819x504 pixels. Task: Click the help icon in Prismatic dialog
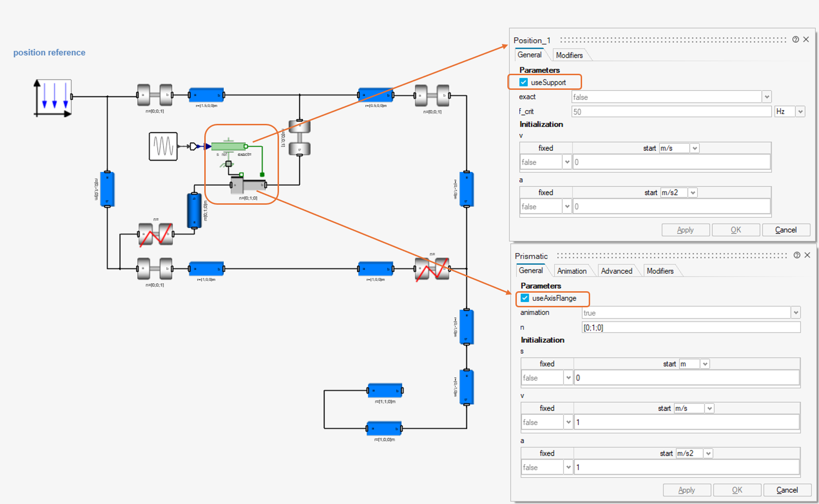(x=797, y=255)
